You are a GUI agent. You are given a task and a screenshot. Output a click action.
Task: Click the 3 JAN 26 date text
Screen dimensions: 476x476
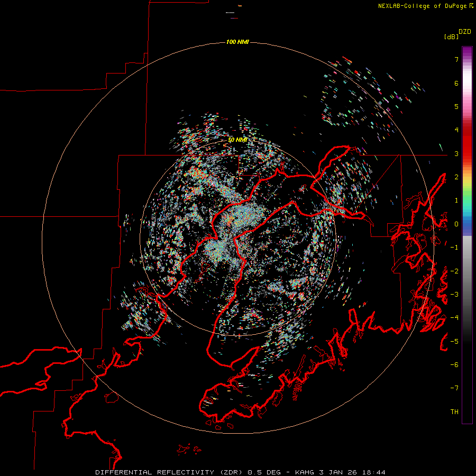coord(337,472)
